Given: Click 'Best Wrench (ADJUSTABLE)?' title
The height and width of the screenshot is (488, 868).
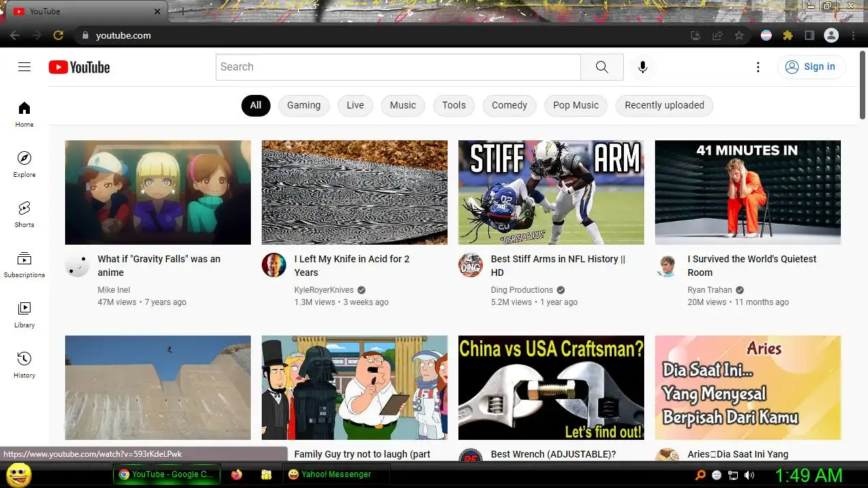Looking at the screenshot, I should [x=553, y=454].
